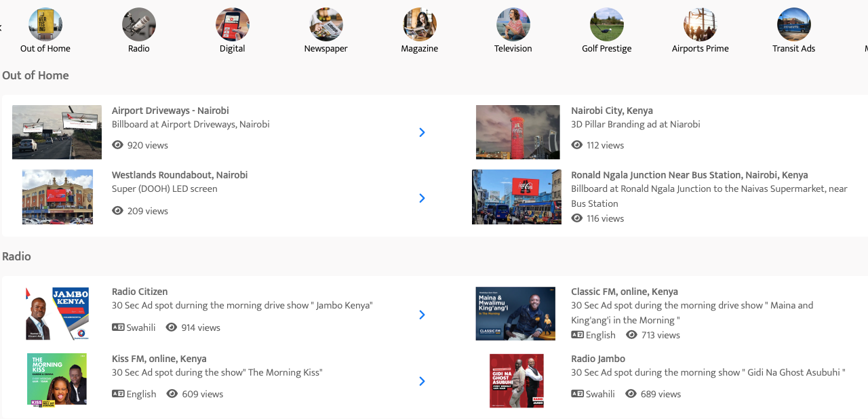Click The Morning Kiss ad spot description
Screen dimensions: 868x419
pos(217,373)
